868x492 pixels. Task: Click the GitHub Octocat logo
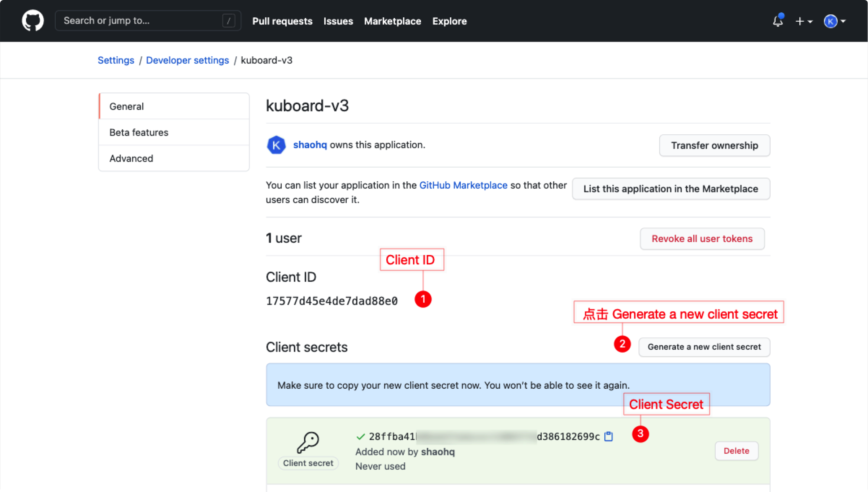tap(33, 21)
